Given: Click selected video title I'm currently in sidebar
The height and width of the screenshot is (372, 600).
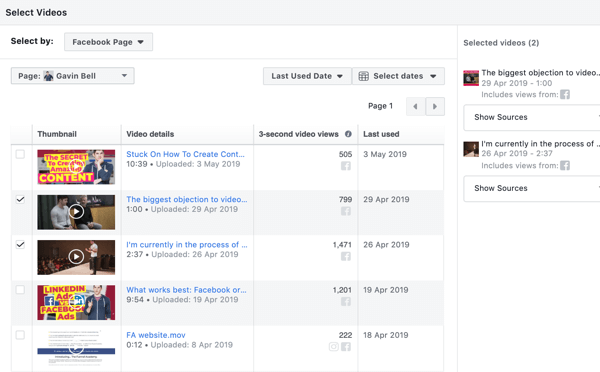Looking at the screenshot, I should coord(540,144).
